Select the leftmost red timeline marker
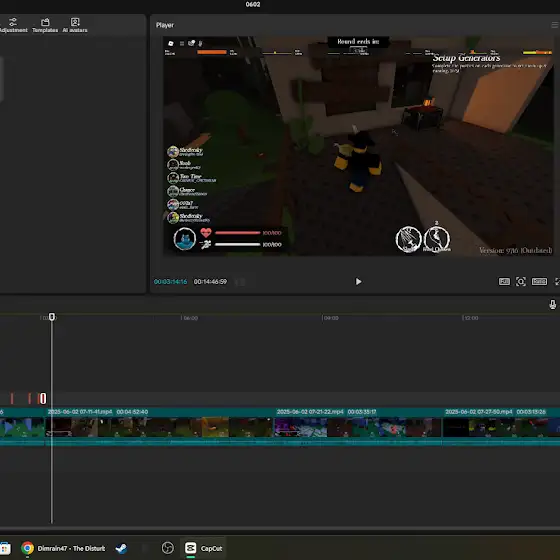The width and height of the screenshot is (560, 560). click(12, 399)
